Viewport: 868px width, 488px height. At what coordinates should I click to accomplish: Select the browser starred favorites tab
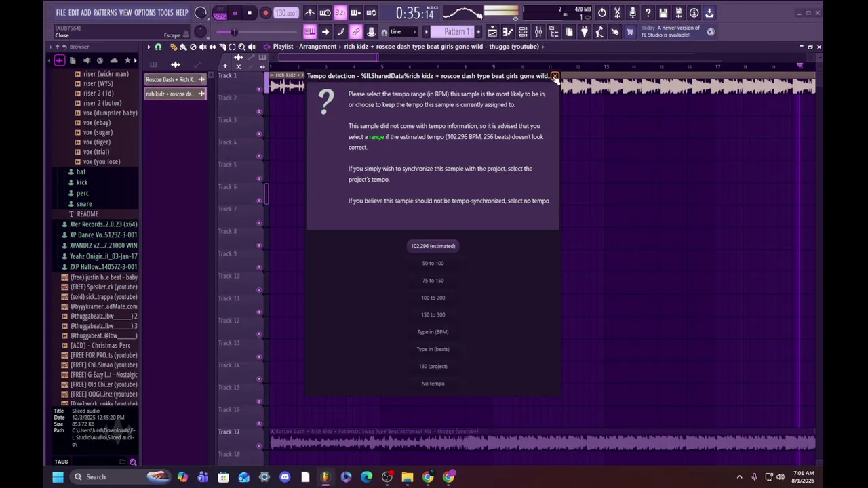pos(127,61)
